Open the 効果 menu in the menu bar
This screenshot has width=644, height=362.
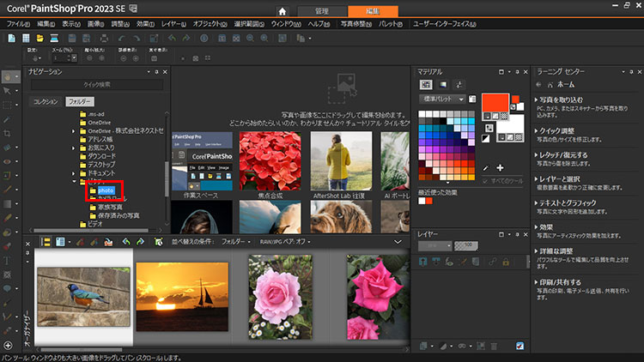point(143,24)
